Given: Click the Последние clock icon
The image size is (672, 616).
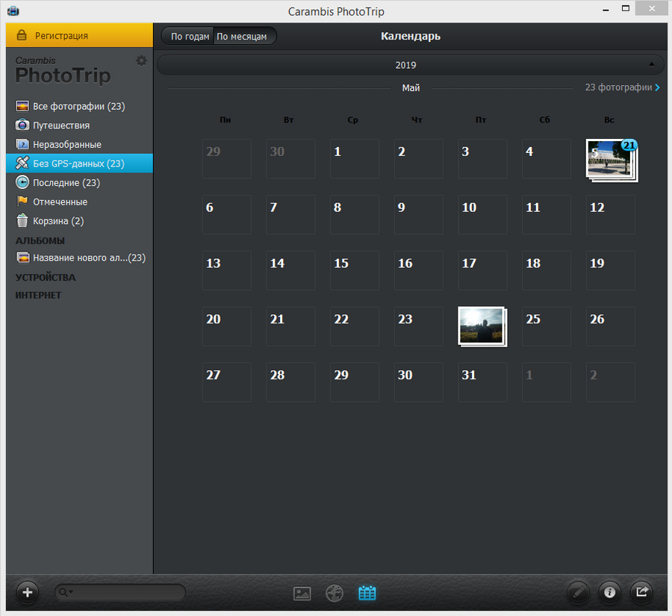Looking at the screenshot, I should coord(22,182).
